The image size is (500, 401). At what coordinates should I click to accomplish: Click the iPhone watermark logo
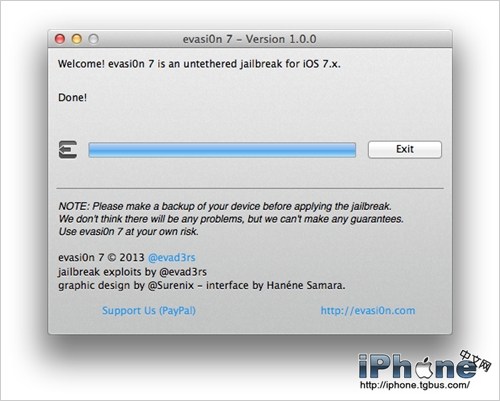click(424, 369)
